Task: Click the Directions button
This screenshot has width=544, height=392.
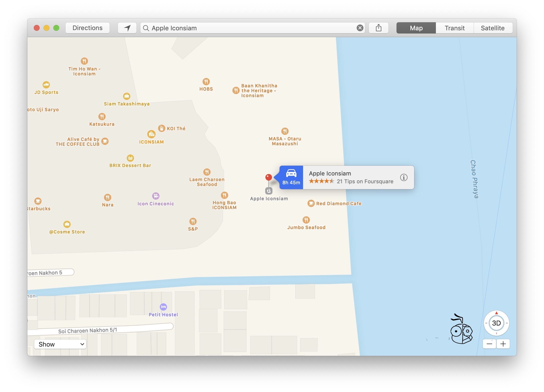Action: coord(87,28)
